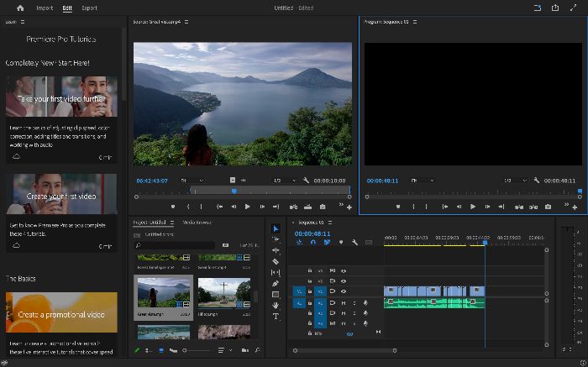This screenshot has width=588, height=367.
Task: Switch to the Import tab
Action: pyautogui.click(x=45, y=8)
